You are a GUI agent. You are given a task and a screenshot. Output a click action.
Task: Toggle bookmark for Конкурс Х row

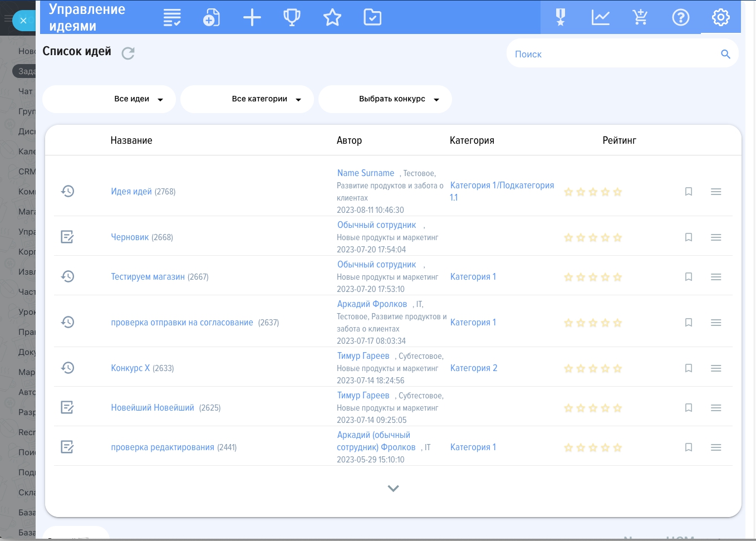tap(689, 368)
